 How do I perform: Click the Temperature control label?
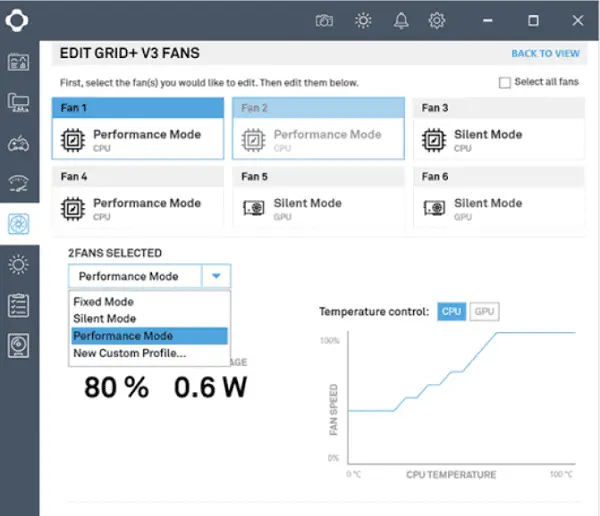click(x=374, y=312)
